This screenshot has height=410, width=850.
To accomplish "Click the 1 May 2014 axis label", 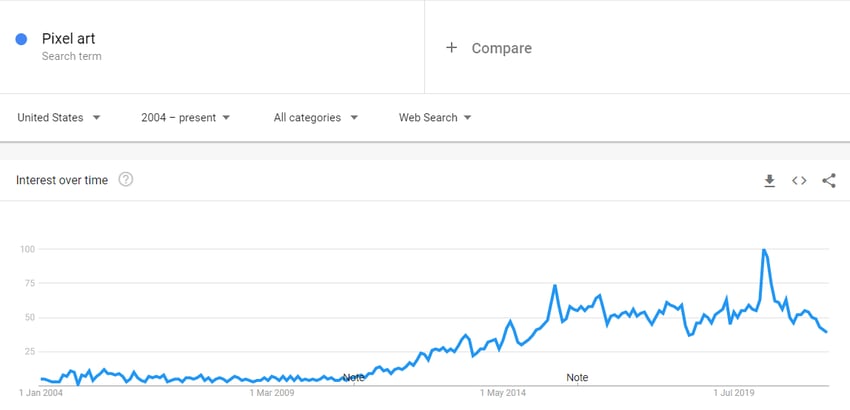I will pyautogui.click(x=504, y=393).
